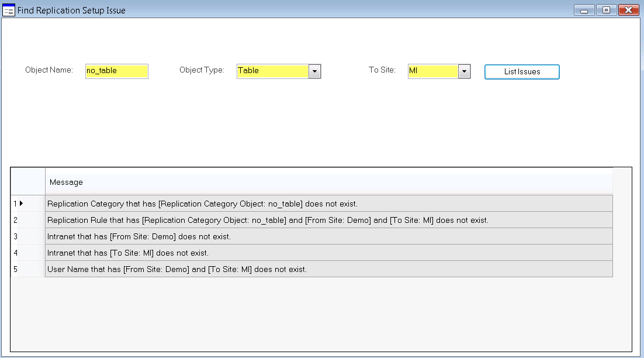644x358 pixels.
Task: Select row 2 using its row header
Action: (x=27, y=220)
